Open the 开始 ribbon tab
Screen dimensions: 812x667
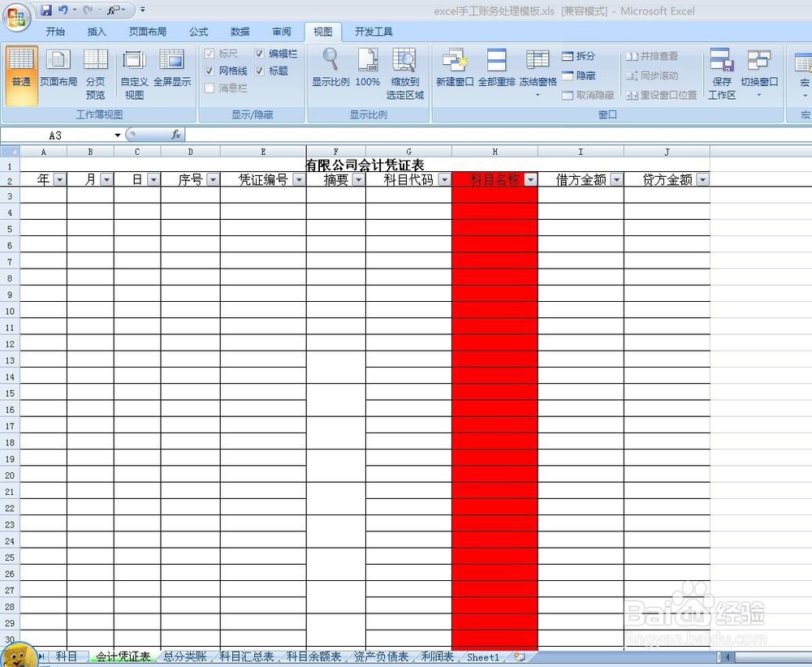click(55, 32)
